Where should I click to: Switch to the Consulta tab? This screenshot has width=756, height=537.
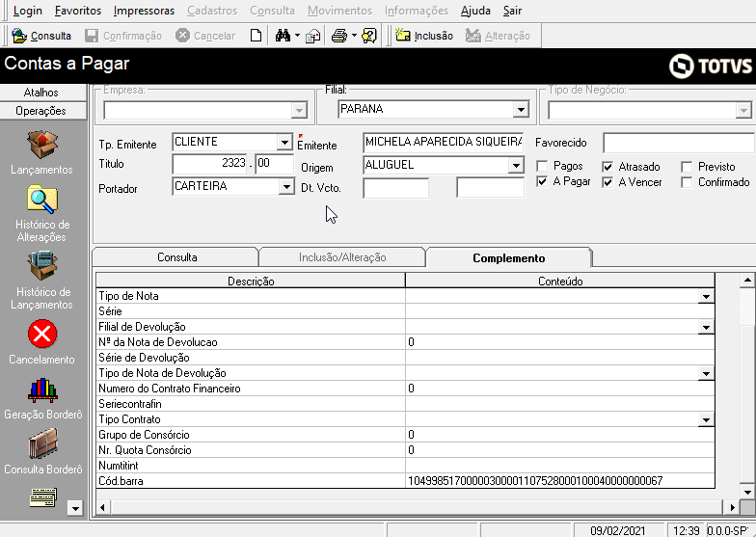pyautogui.click(x=176, y=257)
